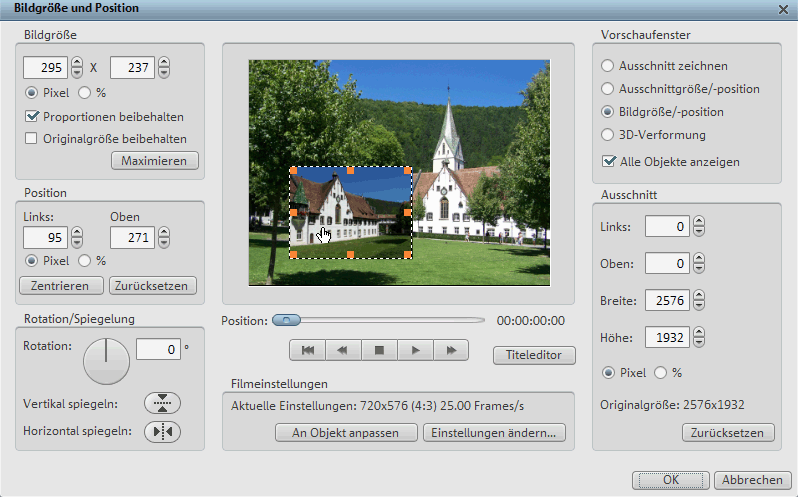
Task: Select Bildgröße/-position preview mode
Action: (x=607, y=111)
